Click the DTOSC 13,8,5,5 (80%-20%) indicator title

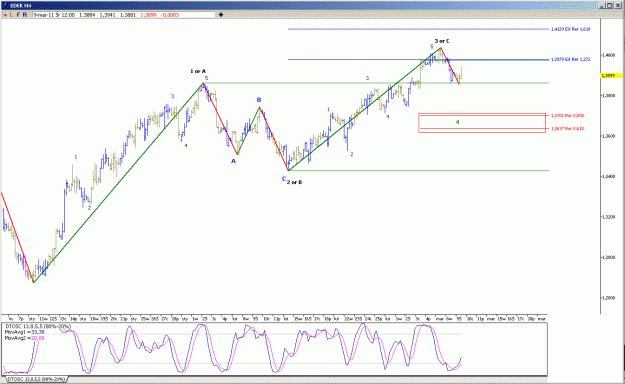(38, 326)
